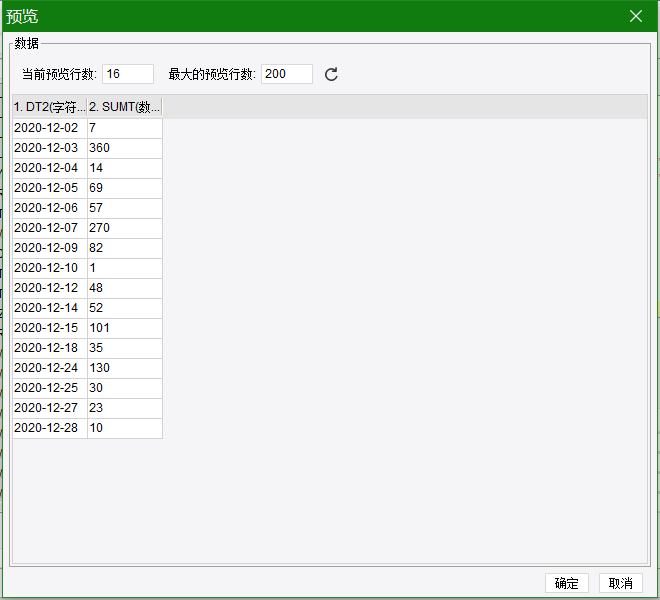Select the SUMT value 35
The height and width of the screenshot is (600, 660).
pos(125,348)
